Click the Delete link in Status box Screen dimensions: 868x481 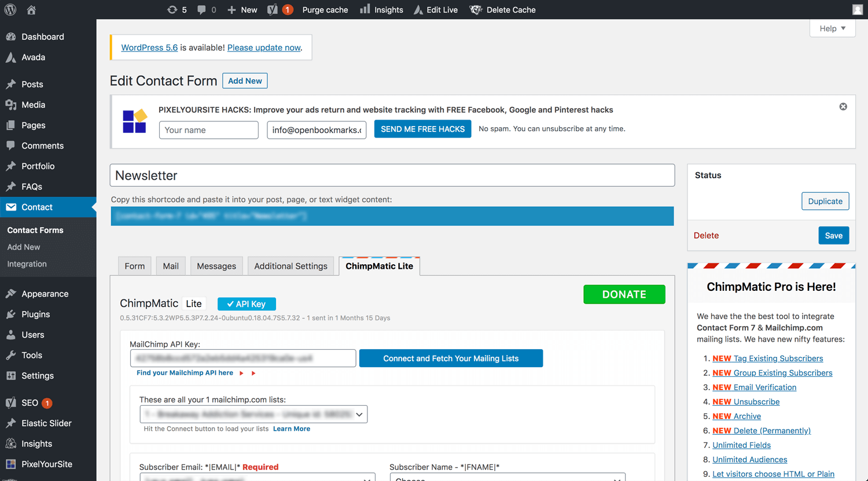pyautogui.click(x=706, y=235)
